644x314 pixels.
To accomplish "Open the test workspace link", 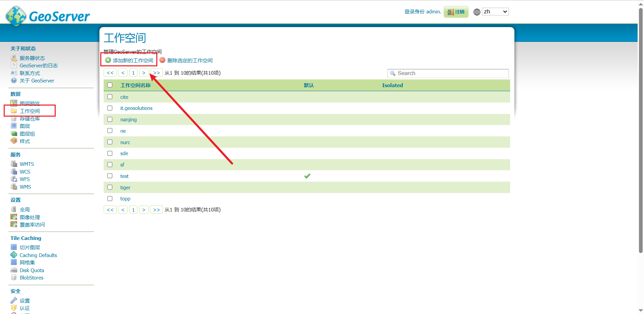I will point(124,176).
